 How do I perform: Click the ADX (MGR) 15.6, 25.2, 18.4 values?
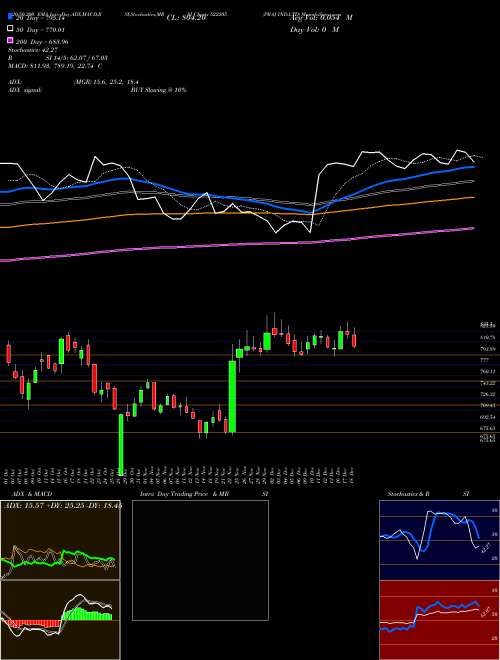point(106,82)
